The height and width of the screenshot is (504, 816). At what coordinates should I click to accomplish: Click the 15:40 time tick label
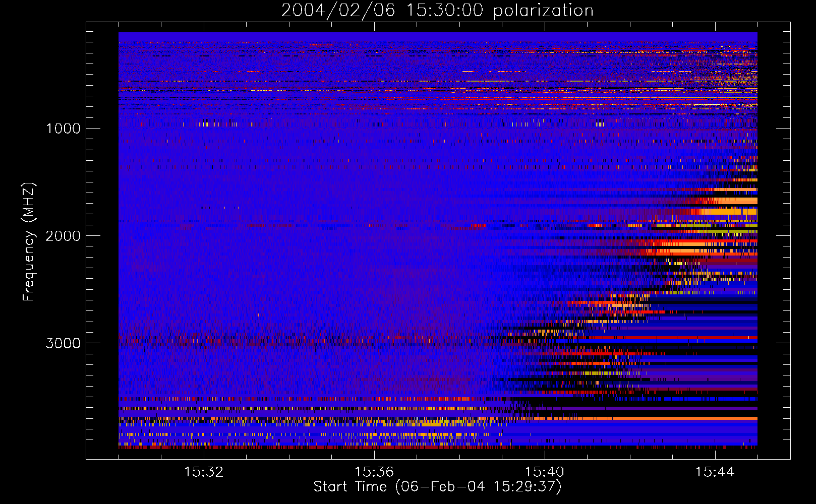point(545,472)
